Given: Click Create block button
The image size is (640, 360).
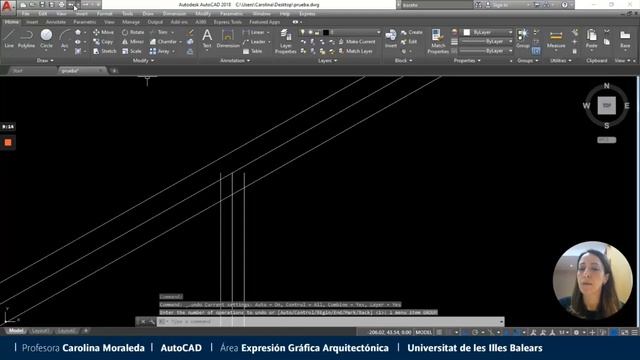Looking at the screenshot, I should point(411,32).
